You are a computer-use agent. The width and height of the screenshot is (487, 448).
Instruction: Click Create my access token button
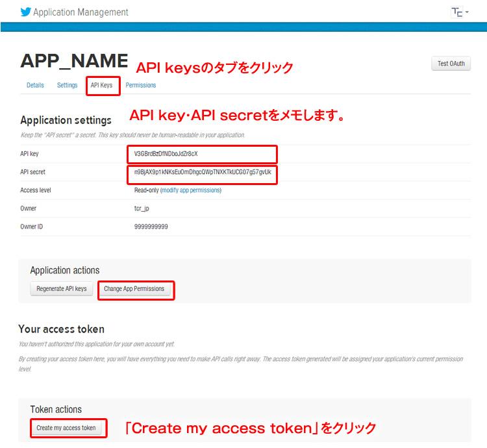pos(66,428)
